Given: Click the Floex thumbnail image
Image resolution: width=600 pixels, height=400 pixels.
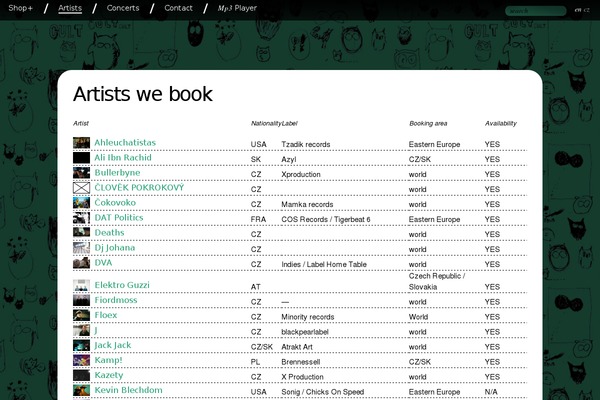Looking at the screenshot, I should [82, 315].
